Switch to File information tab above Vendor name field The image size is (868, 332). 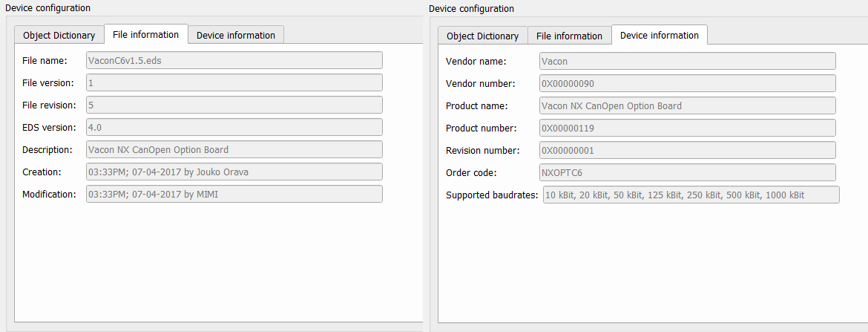click(569, 36)
